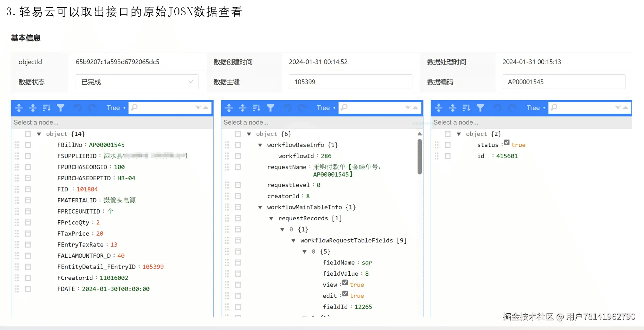Expand all fields in the middle JSON panel
This screenshot has height=330, width=644.
[229, 108]
